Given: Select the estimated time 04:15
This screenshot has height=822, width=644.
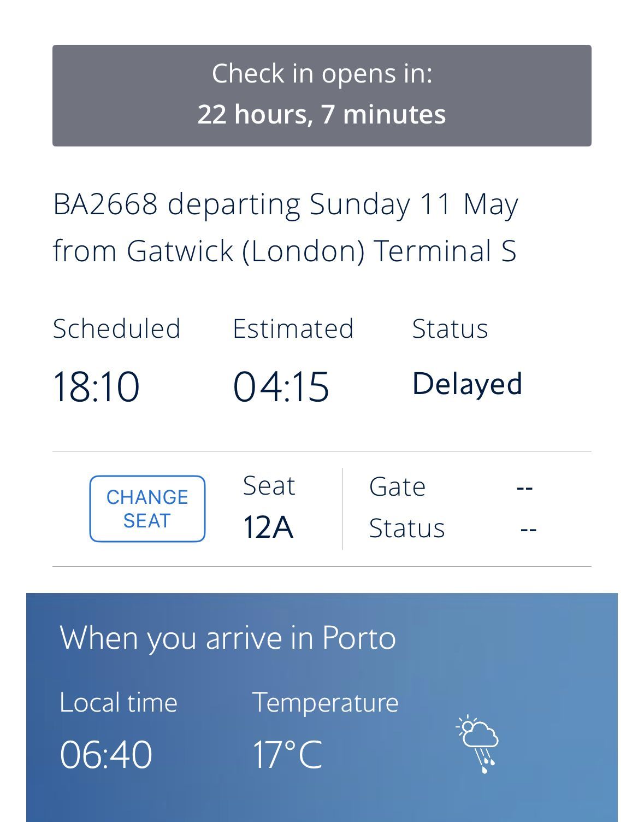Looking at the screenshot, I should [x=281, y=386].
